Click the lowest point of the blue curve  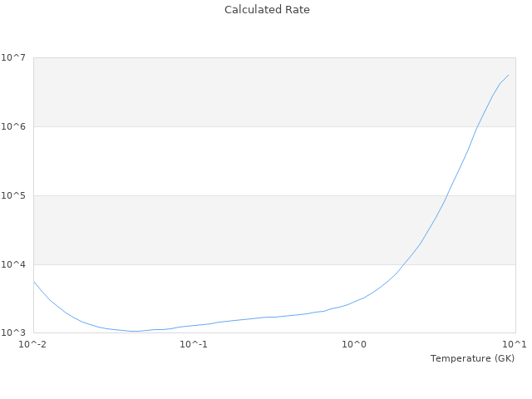(135, 331)
